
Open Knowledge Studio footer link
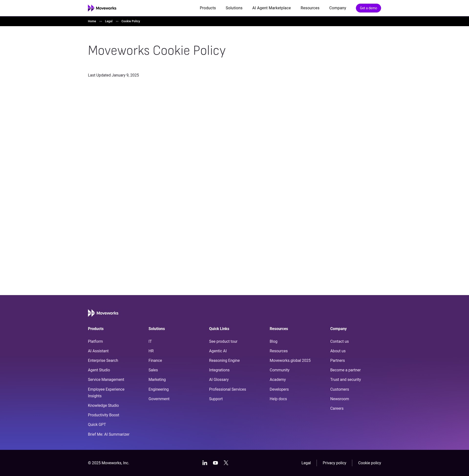click(103, 406)
